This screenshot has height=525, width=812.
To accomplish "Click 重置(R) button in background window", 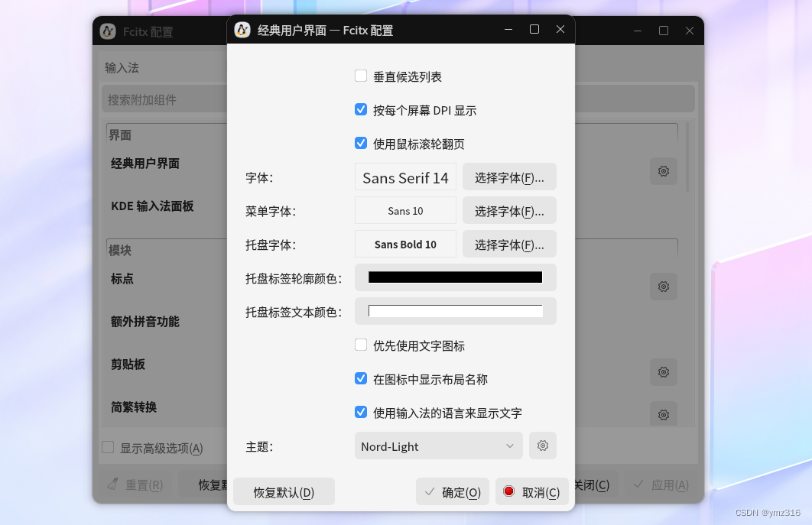I will [x=135, y=484].
